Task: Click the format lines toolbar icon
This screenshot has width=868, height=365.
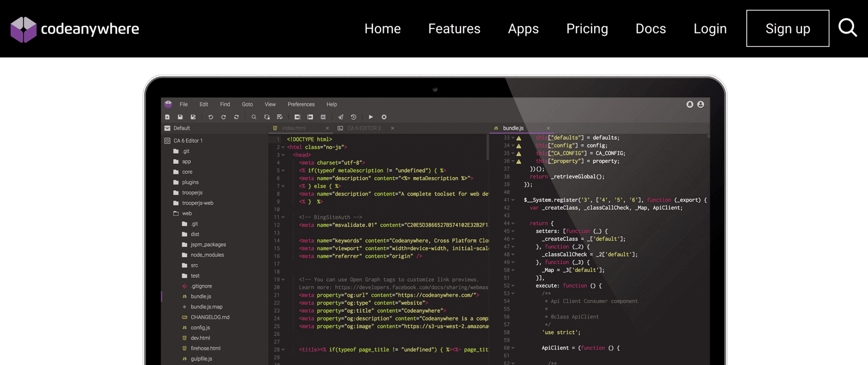Action: pyautogui.click(x=323, y=117)
